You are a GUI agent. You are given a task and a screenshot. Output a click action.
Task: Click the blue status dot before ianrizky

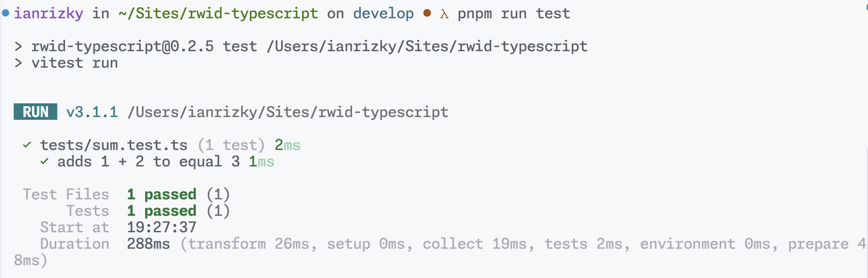(x=5, y=13)
